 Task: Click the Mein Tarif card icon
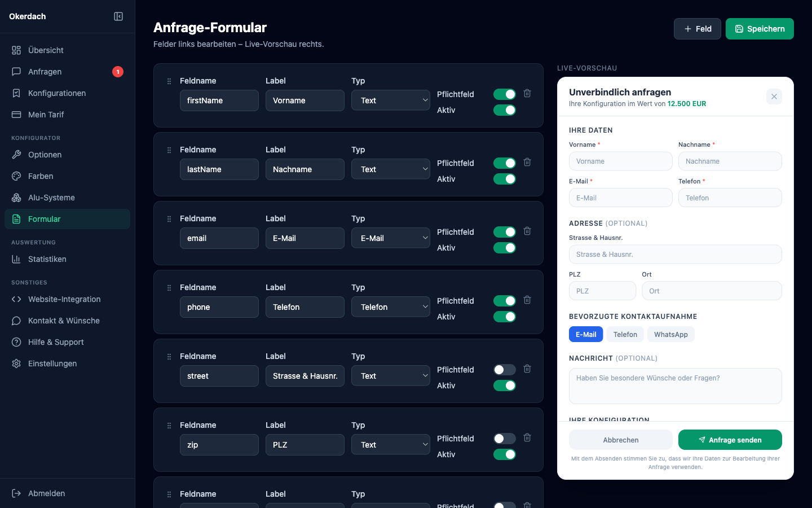(17, 115)
